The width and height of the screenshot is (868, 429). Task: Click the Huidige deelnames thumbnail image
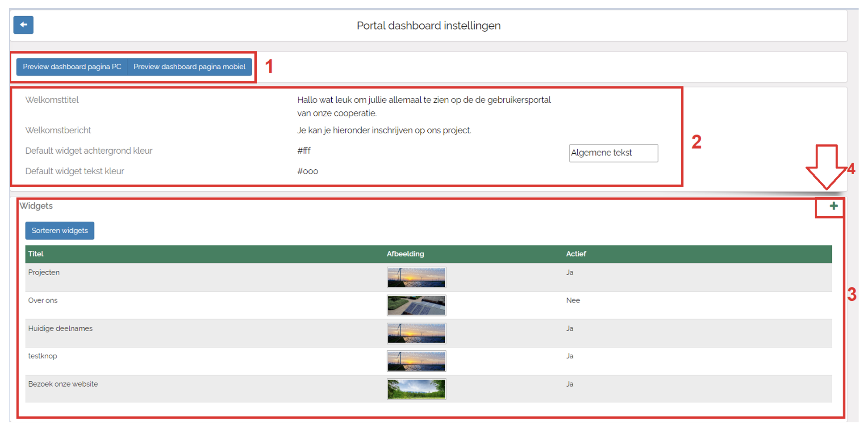(x=416, y=333)
